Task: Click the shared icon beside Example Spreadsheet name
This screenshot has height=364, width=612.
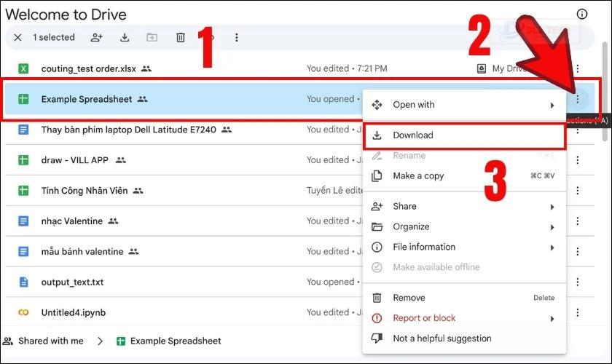Action: tap(143, 99)
